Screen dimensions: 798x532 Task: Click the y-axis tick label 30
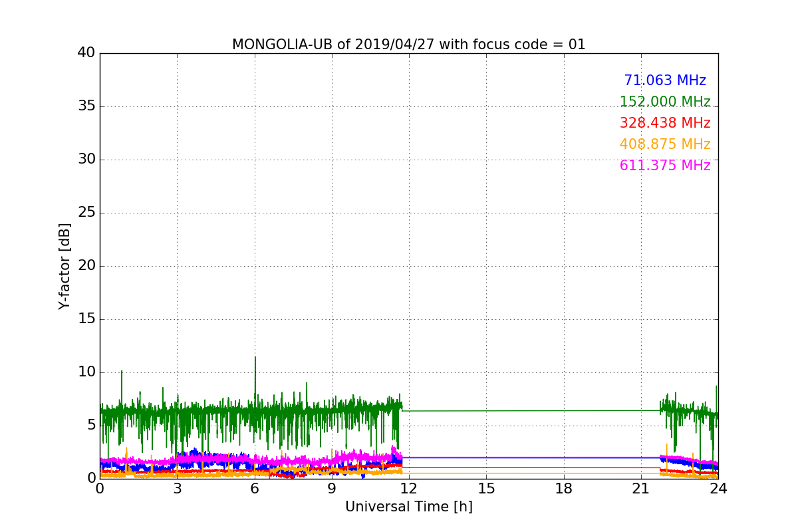click(x=86, y=160)
